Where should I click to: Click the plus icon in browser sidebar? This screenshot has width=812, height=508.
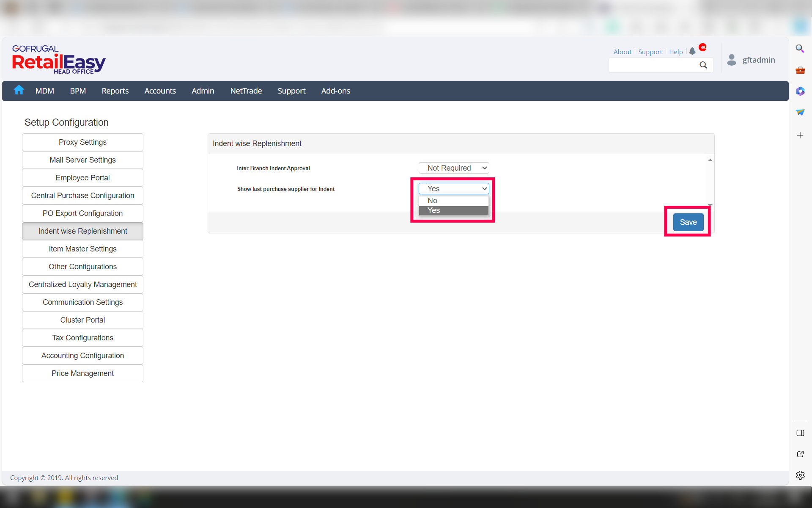[800, 135]
